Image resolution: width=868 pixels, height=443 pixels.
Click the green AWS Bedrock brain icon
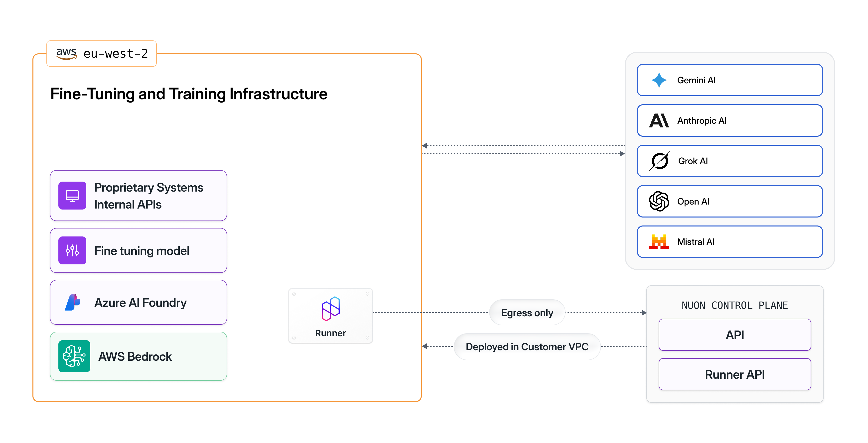(x=74, y=356)
